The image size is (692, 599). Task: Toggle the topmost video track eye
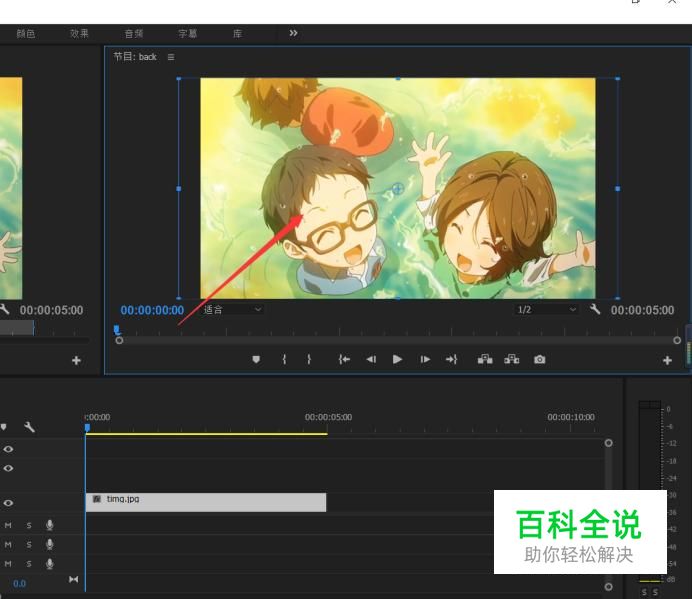8,449
